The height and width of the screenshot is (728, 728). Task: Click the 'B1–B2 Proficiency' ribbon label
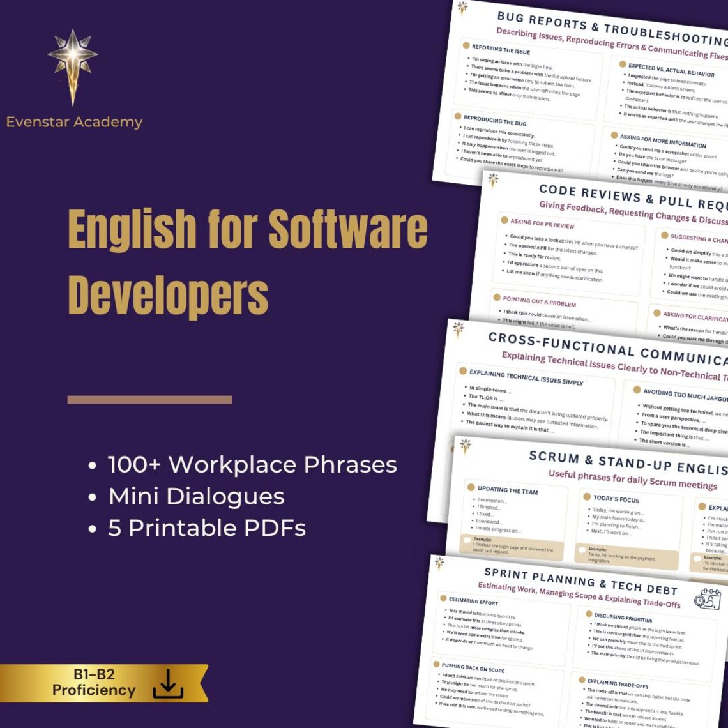tap(94, 683)
